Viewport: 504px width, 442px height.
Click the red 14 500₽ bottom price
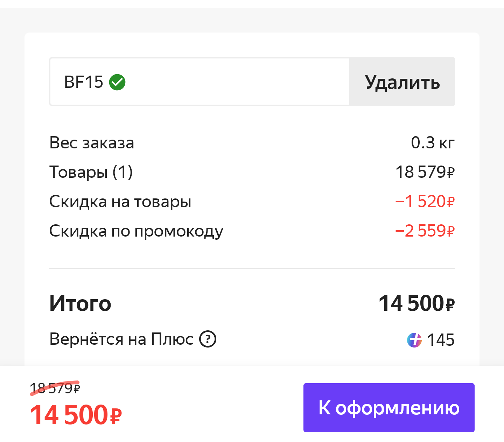coord(76,415)
